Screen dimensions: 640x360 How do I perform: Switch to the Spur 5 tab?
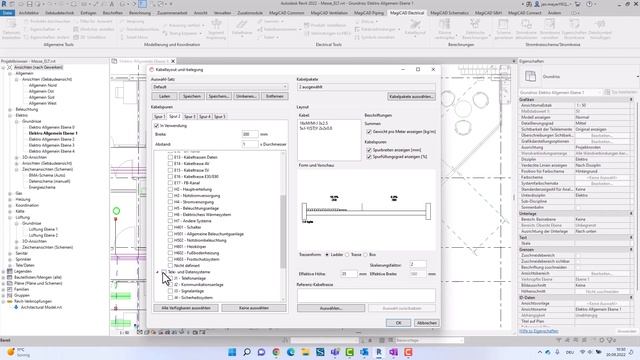[x=220, y=117]
